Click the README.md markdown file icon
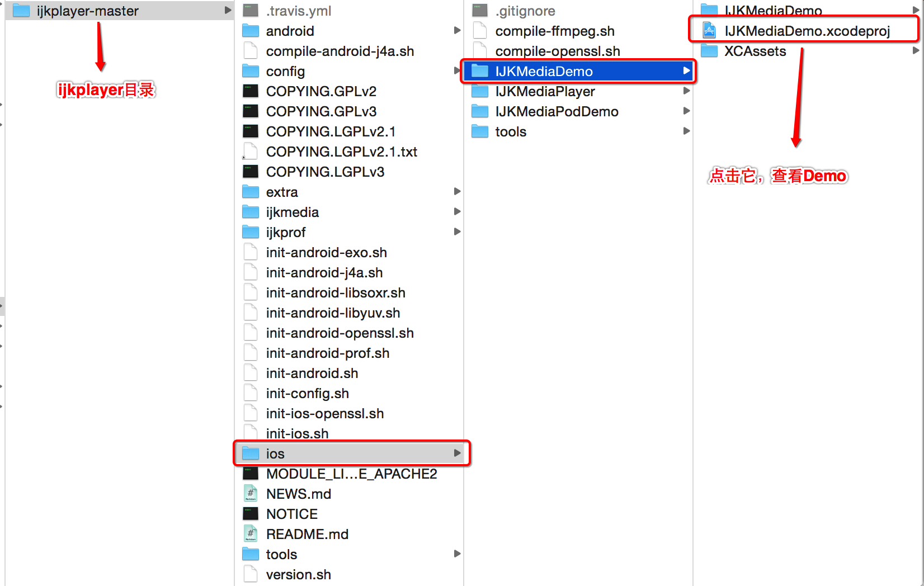The height and width of the screenshot is (586, 924). (x=251, y=534)
